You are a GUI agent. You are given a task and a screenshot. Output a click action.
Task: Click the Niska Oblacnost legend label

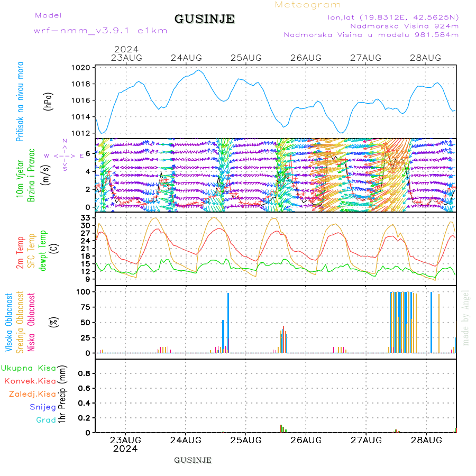(31, 322)
